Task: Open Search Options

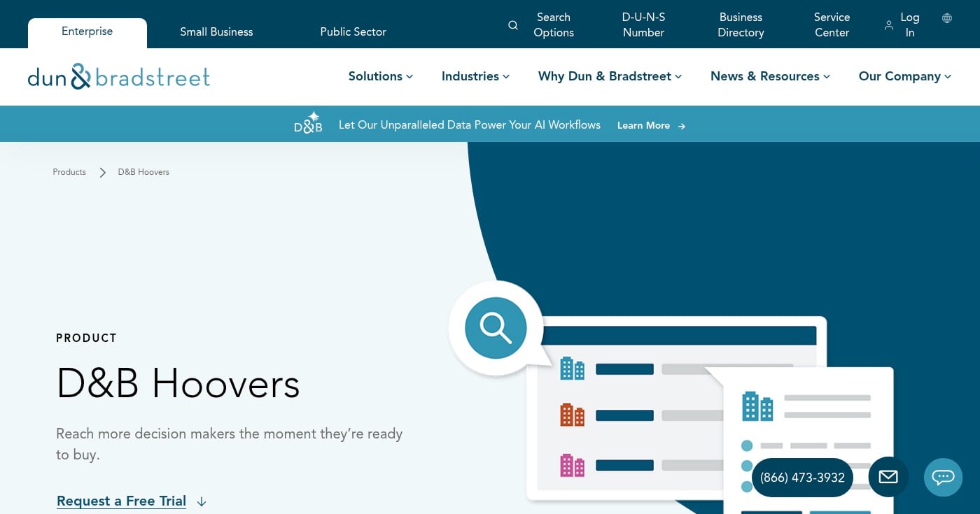Action: tap(554, 25)
